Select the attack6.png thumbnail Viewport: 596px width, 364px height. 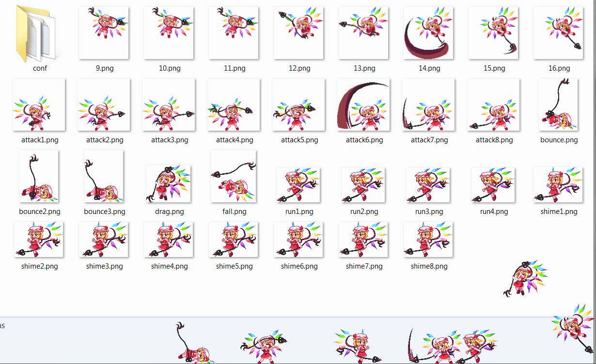click(x=363, y=105)
